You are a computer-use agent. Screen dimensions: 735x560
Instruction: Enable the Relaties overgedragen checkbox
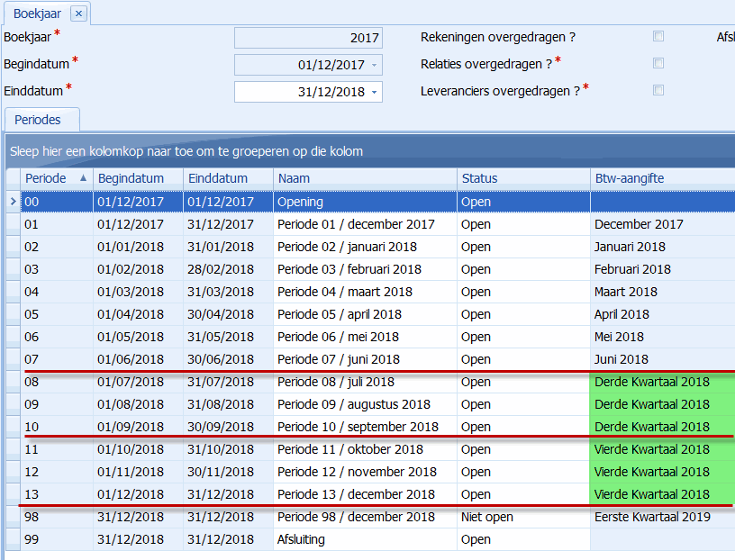click(658, 64)
